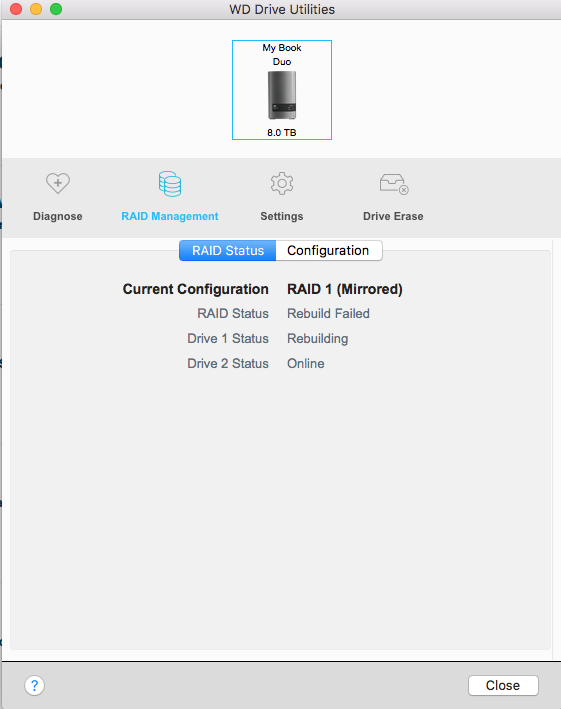Click the Settings gear icon
The image size is (561, 709).
pyautogui.click(x=282, y=183)
